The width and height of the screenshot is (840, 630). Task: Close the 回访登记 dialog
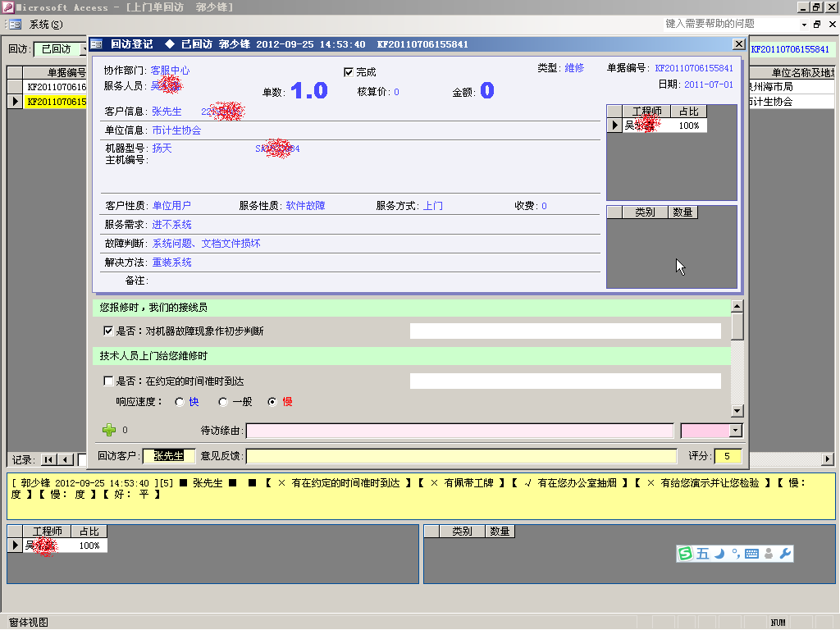(738, 44)
